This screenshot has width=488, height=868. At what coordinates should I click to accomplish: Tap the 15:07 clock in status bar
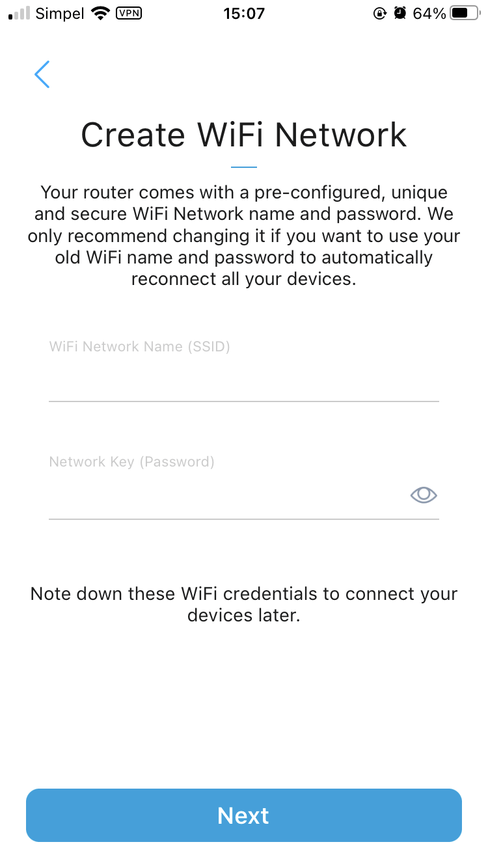(x=243, y=13)
